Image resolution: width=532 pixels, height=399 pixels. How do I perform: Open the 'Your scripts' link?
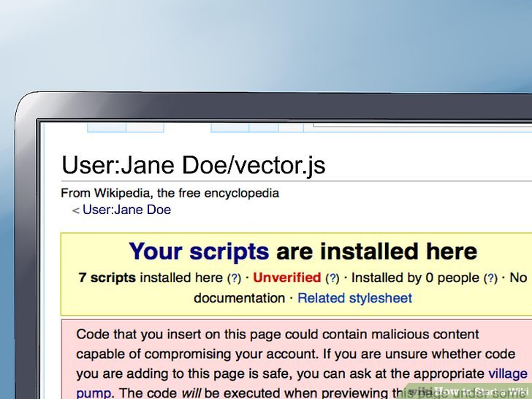click(199, 251)
